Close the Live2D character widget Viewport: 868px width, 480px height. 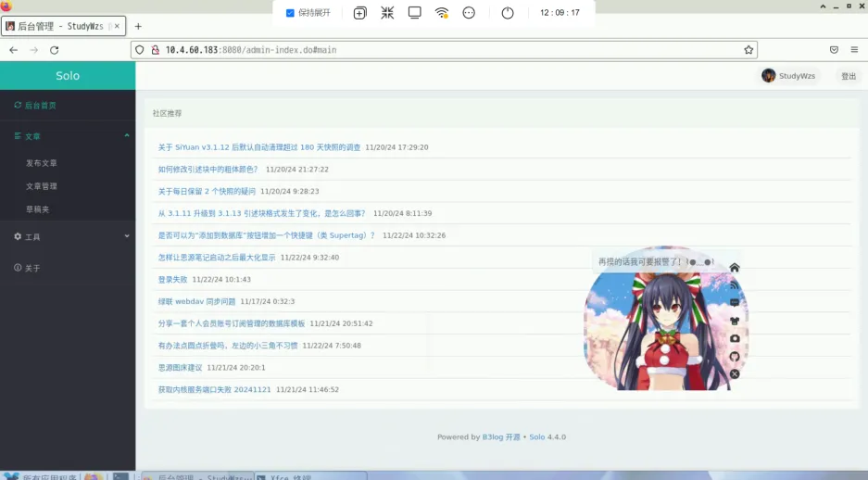pyautogui.click(x=735, y=374)
